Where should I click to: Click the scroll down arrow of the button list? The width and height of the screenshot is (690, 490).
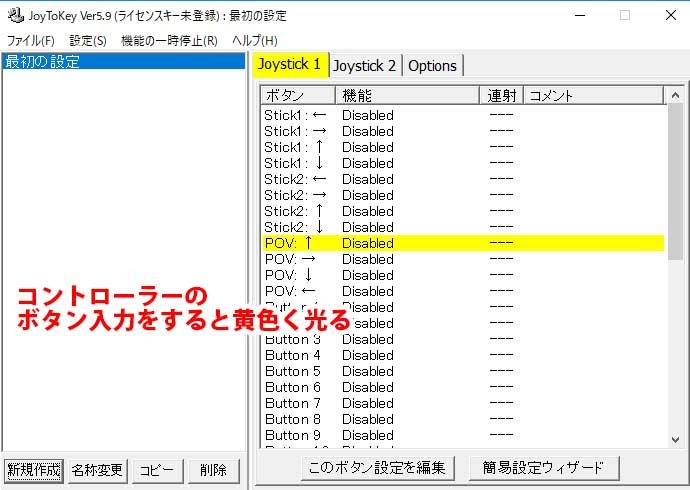(x=675, y=439)
